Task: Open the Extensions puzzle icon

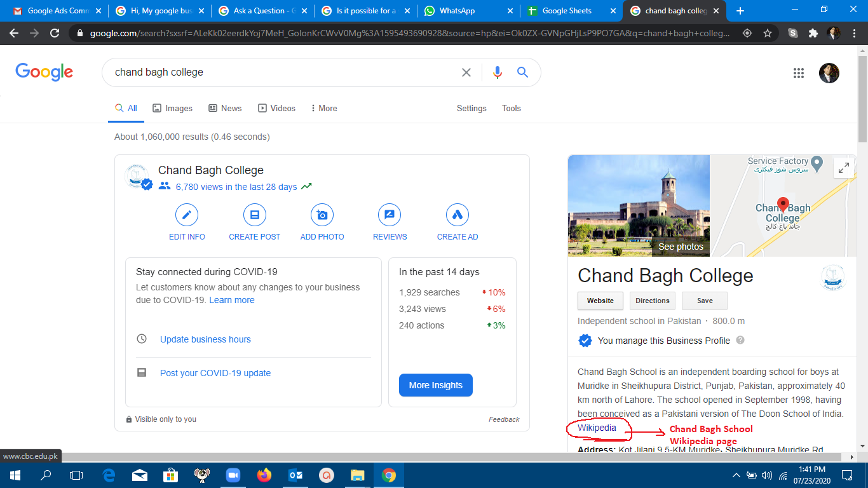Action: 813,33
